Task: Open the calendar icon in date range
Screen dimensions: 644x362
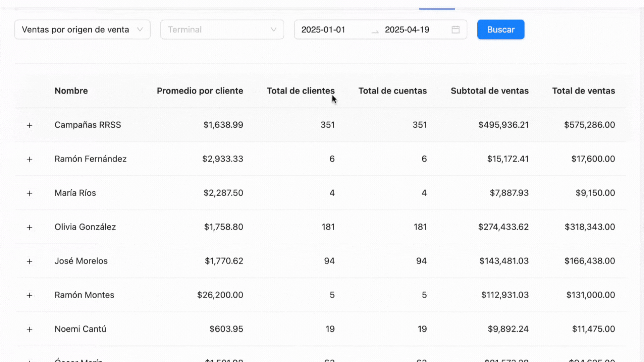Action: [x=455, y=29]
